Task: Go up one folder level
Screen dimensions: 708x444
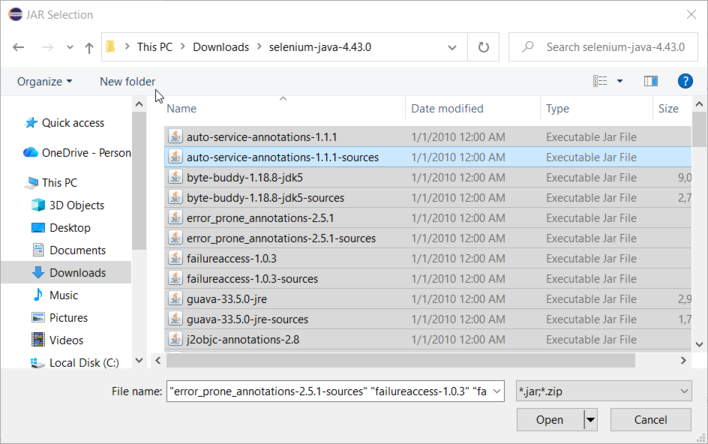Action: pos(89,47)
